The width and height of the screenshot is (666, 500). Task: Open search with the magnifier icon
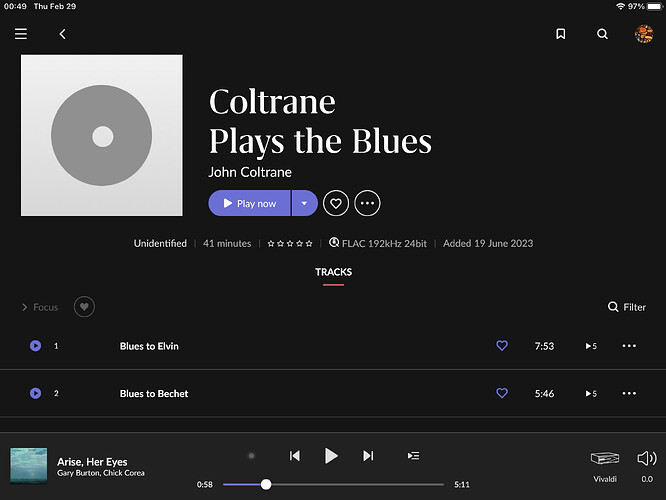coord(602,34)
